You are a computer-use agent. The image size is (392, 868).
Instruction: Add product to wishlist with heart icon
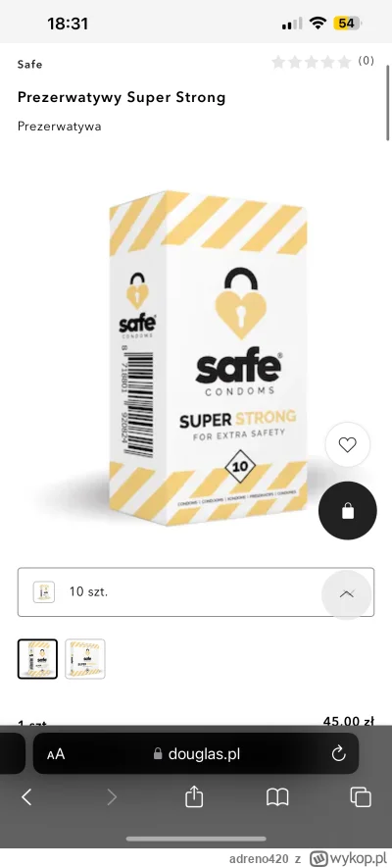coord(347,444)
